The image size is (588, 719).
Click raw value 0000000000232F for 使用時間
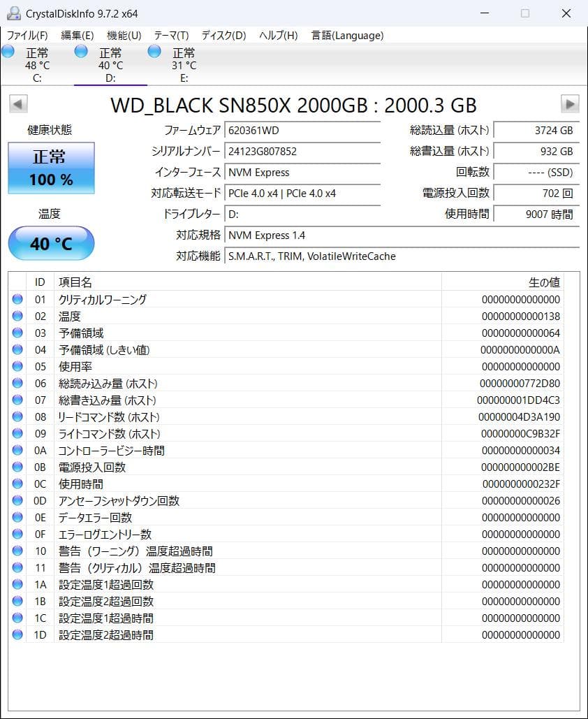click(521, 484)
